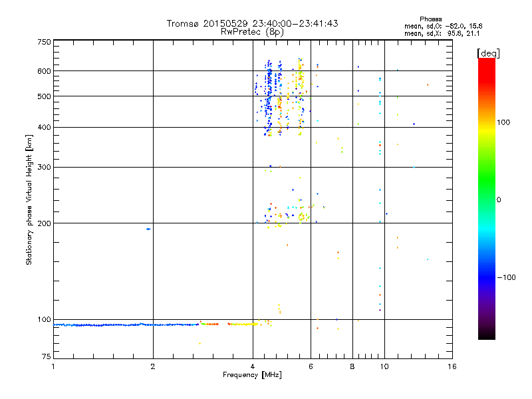
Task: Click the 16 label on frequency axis
Action: click(x=451, y=366)
